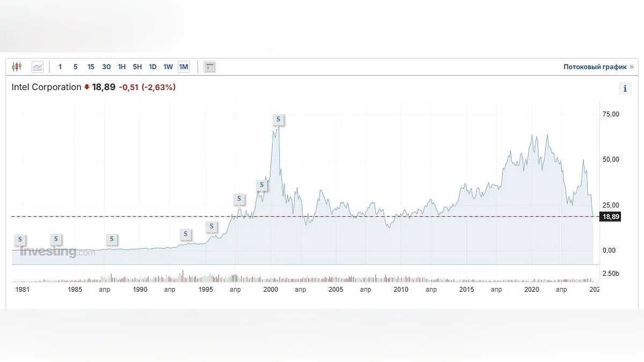Select the 15 minute interval
The image size is (644, 362).
pos(91,67)
